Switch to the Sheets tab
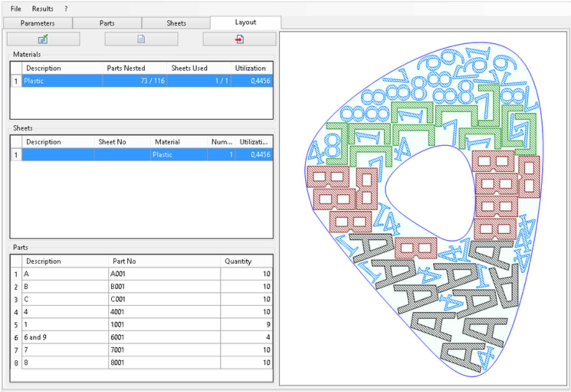Image resolution: width=571 pixels, height=392 pixels. 176,23
